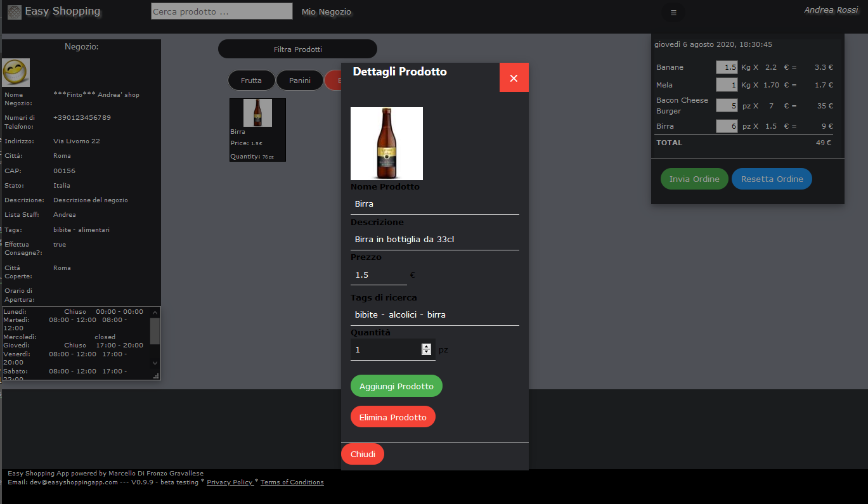The image size is (868, 504).
Task: Edit the Descrizione field of the product
Action: pos(435,240)
